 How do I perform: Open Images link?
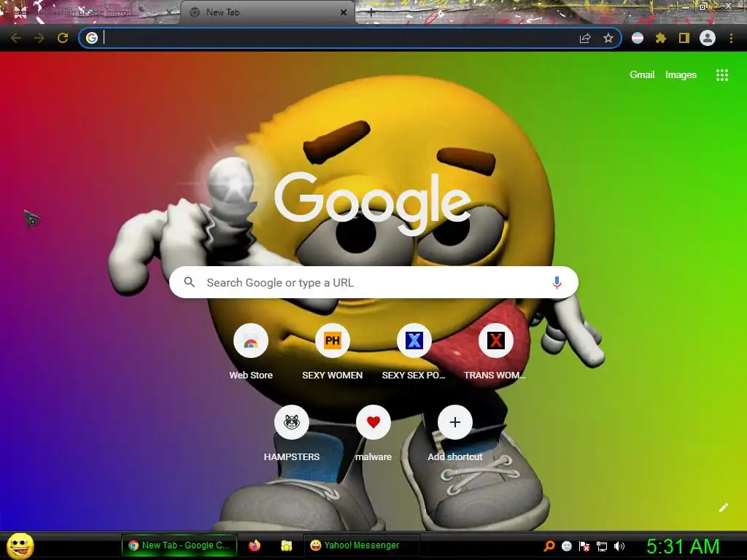tap(681, 75)
